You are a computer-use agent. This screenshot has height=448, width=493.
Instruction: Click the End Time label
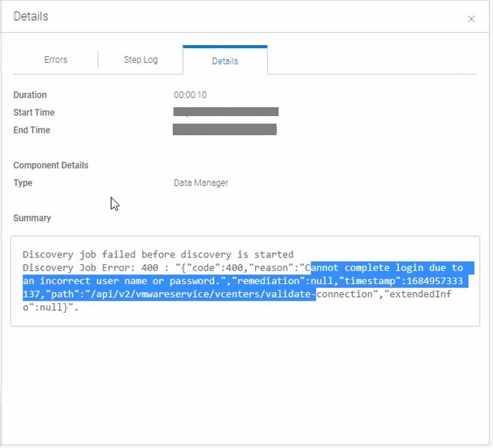coord(32,130)
